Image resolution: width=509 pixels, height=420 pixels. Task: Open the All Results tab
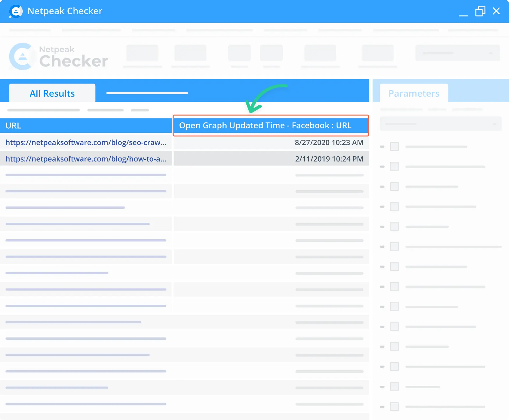[x=52, y=93]
